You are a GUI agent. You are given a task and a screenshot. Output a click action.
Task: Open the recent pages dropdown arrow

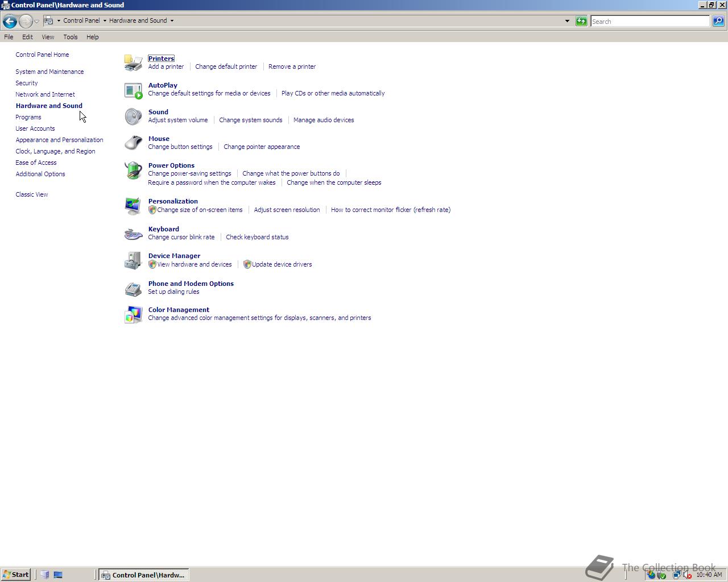pyautogui.click(x=36, y=21)
